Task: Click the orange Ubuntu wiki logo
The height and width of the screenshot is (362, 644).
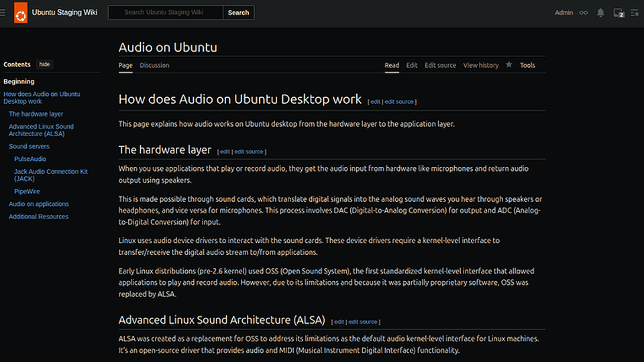Action: (x=21, y=12)
